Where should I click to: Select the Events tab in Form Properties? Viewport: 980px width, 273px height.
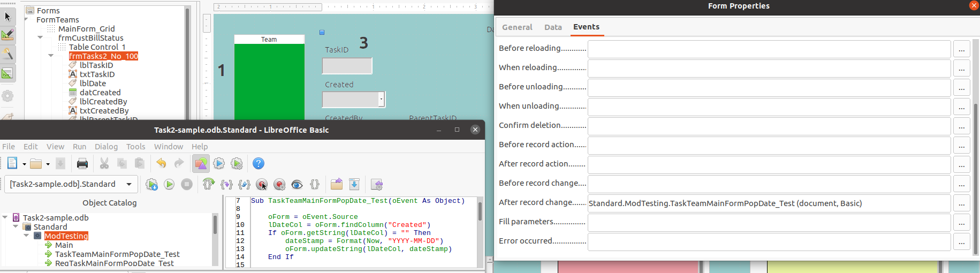tap(587, 27)
